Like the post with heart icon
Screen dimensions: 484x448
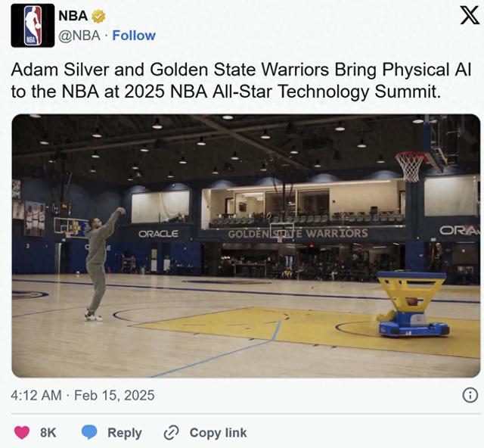click(23, 432)
